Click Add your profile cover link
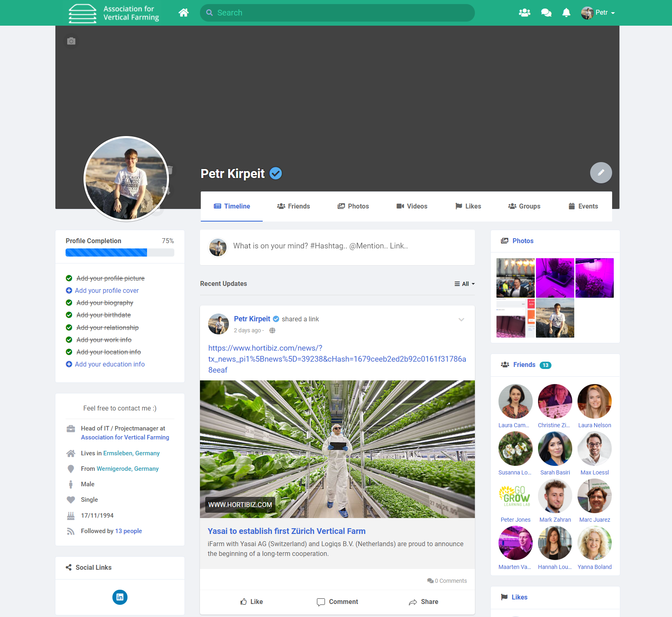This screenshot has width=672, height=617. point(107,290)
